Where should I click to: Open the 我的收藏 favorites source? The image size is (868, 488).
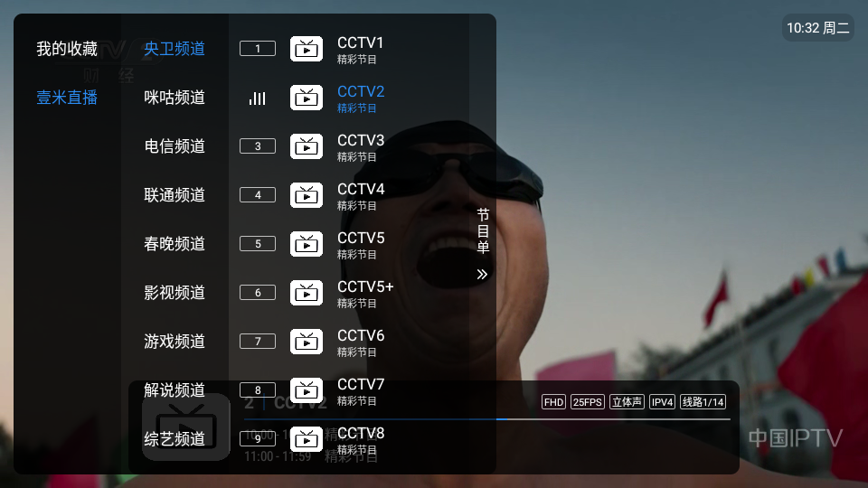coord(67,49)
